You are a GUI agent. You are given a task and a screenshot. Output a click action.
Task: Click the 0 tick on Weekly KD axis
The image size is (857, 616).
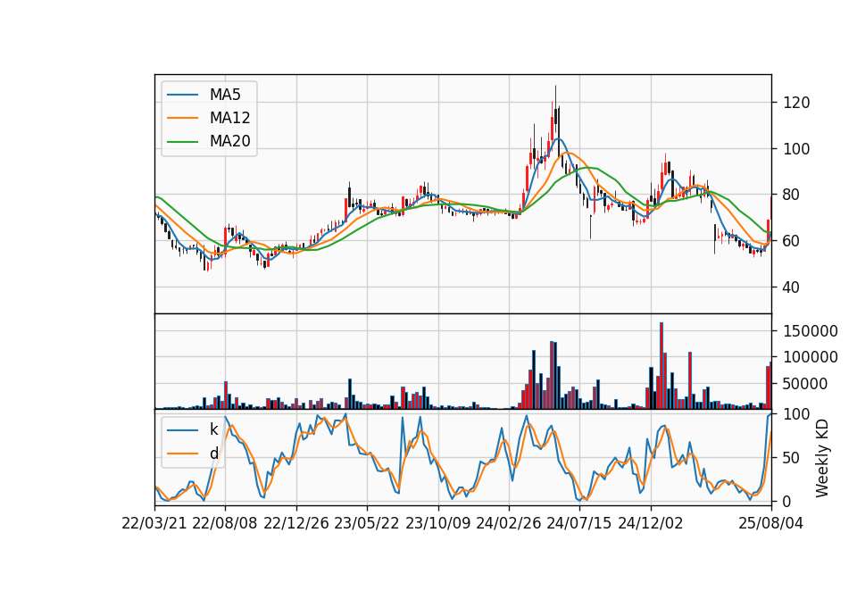click(x=787, y=501)
